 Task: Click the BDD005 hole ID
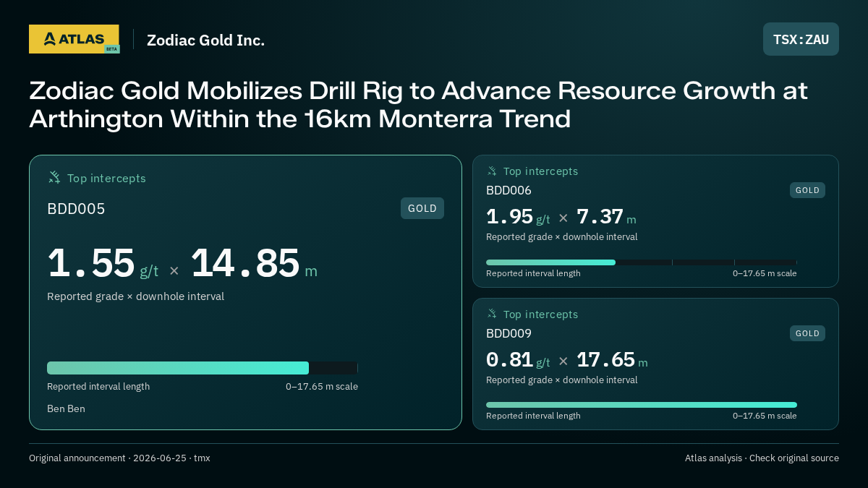point(76,209)
